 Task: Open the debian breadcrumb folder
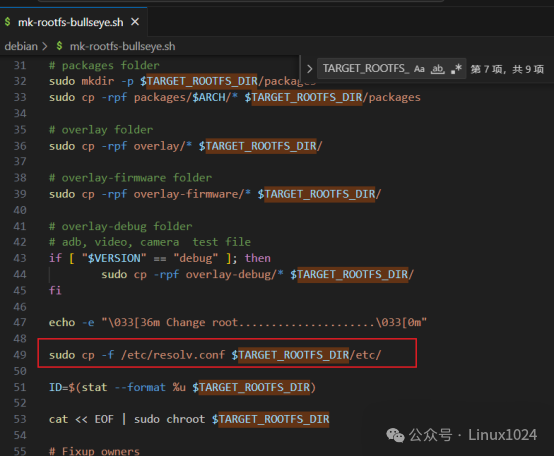(x=21, y=46)
